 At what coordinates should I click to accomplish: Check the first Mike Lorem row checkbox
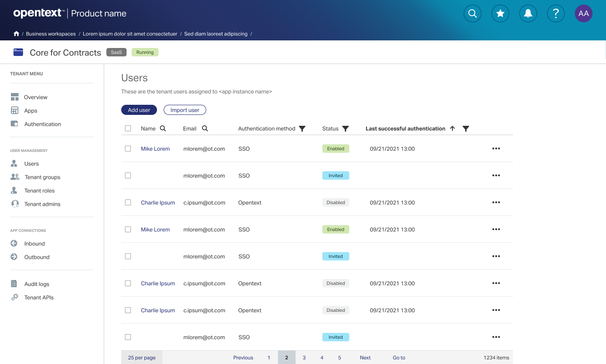[128, 149]
